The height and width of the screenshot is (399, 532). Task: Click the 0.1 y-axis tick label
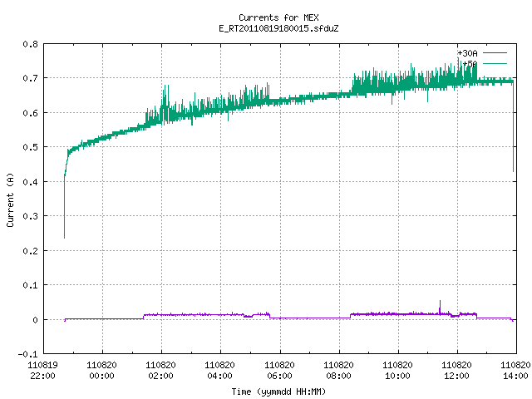[30, 285]
